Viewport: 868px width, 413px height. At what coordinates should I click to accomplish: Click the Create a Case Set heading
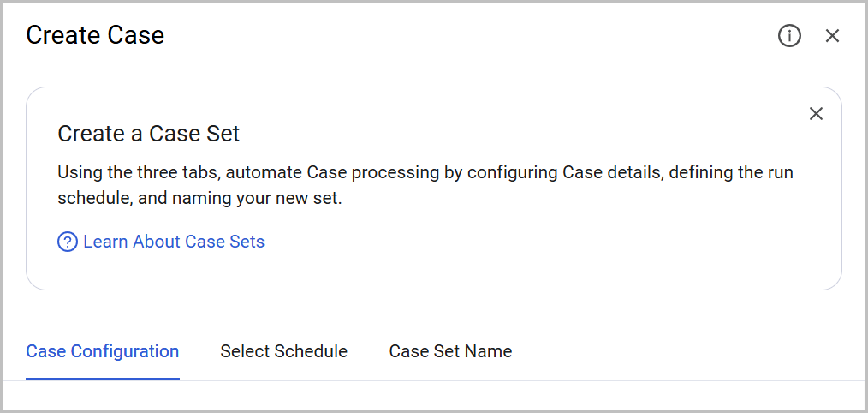click(149, 134)
